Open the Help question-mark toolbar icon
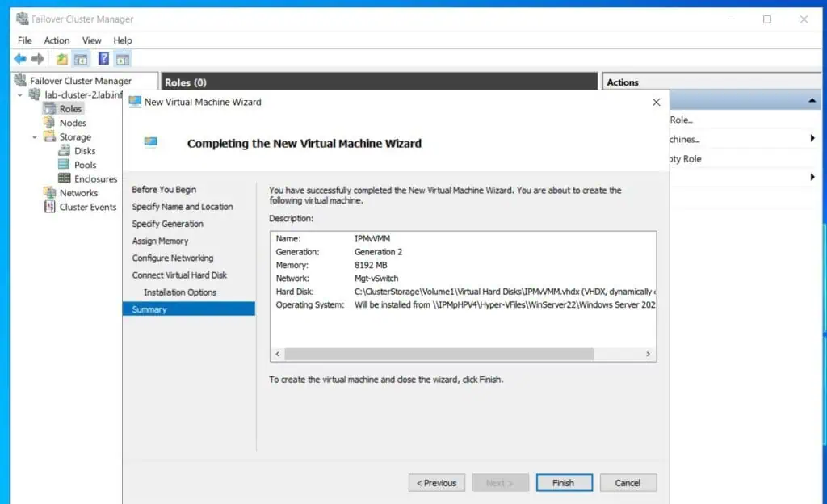The image size is (827, 504). (x=103, y=58)
